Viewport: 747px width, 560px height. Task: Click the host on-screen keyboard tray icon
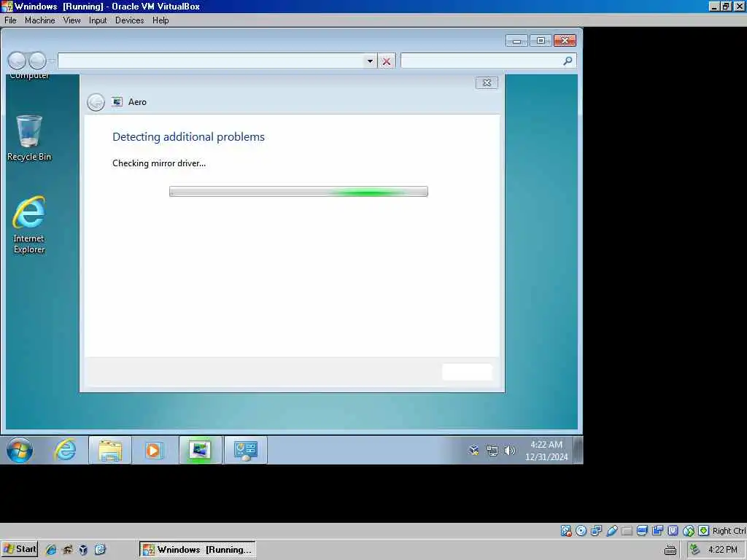670,550
